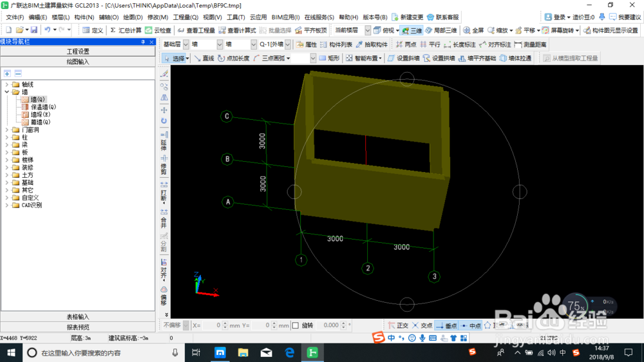This screenshot has height=362, width=644.
Task: Check the 旋转 rotate checkbox
Action: [296, 325]
